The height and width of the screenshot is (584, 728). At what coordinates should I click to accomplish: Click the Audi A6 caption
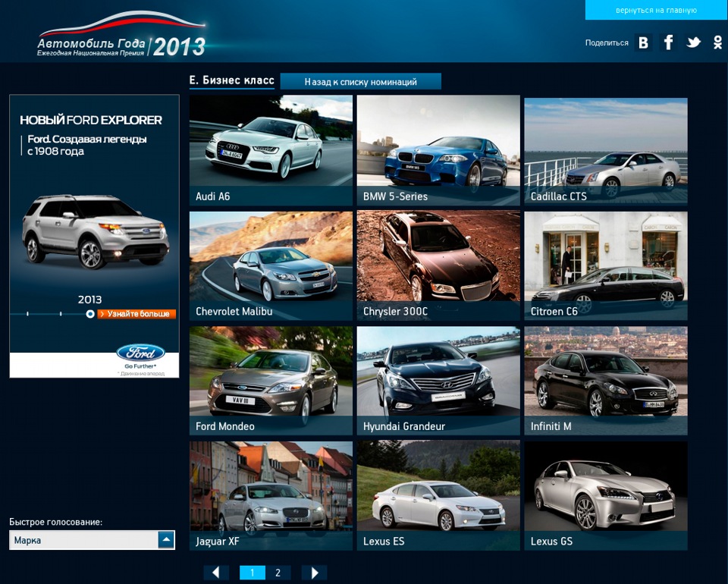pyautogui.click(x=212, y=196)
